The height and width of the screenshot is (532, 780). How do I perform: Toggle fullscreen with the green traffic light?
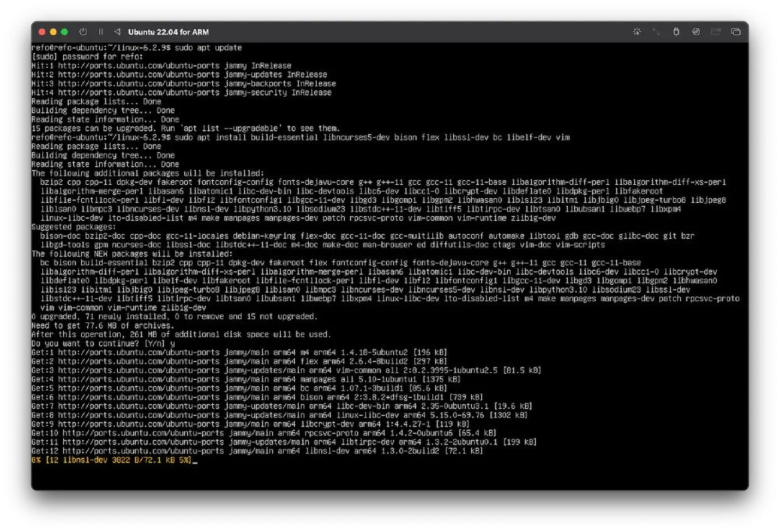64,31
